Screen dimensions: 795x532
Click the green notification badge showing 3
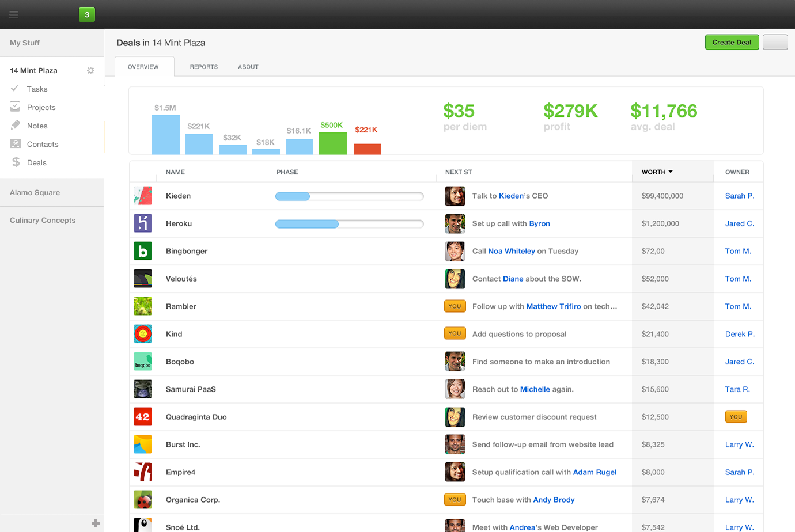(87, 14)
